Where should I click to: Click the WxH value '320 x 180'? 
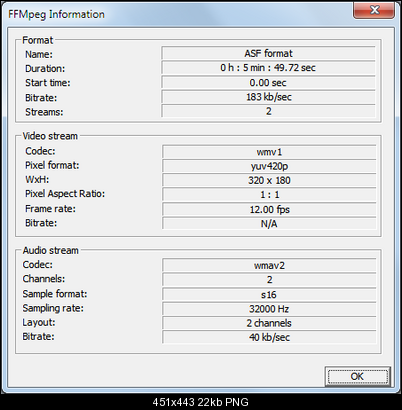pos(269,180)
